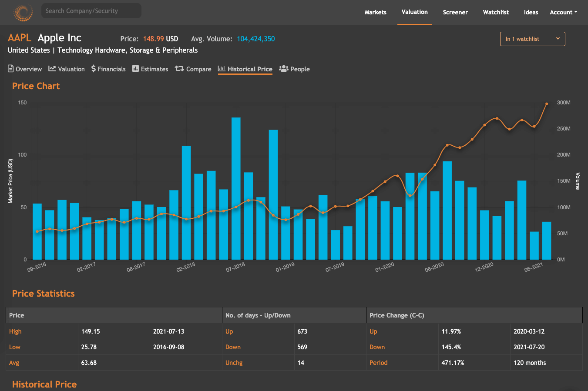Click the Estimates bar chart icon

coord(135,69)
